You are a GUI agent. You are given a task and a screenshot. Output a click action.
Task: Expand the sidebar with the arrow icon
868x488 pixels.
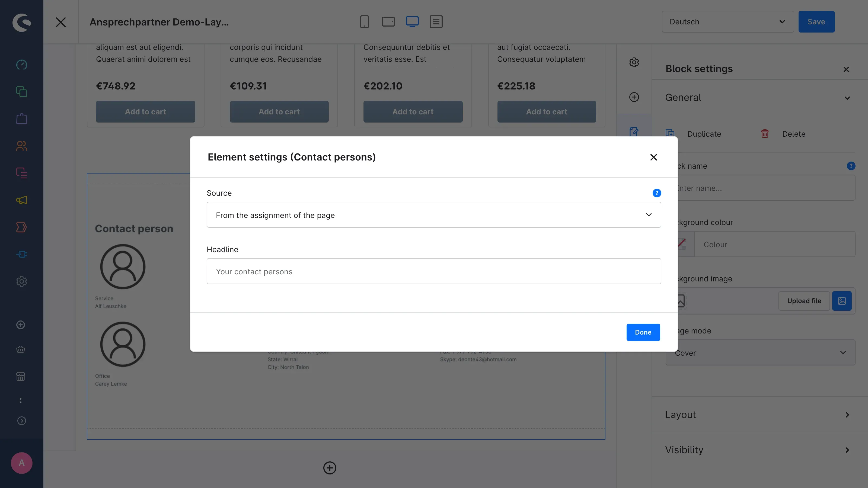[x=22, y=421]
